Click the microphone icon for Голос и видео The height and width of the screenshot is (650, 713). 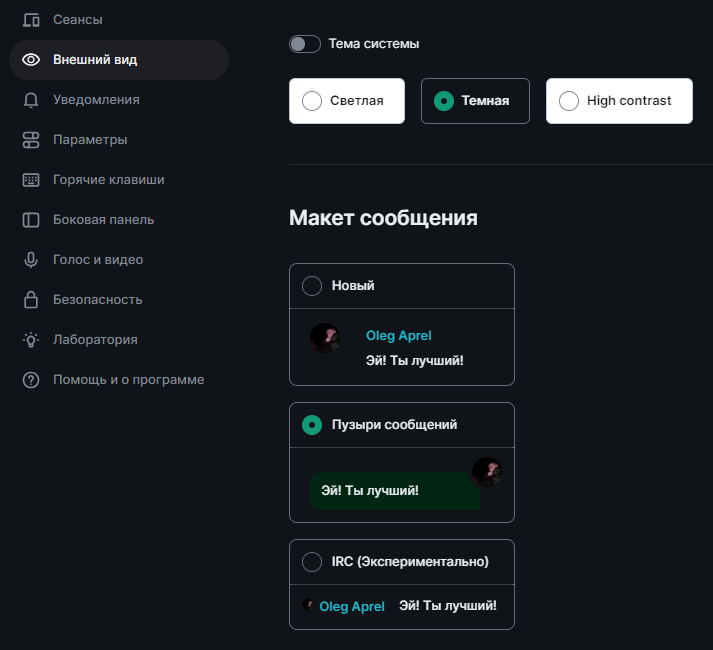point(31,260)
